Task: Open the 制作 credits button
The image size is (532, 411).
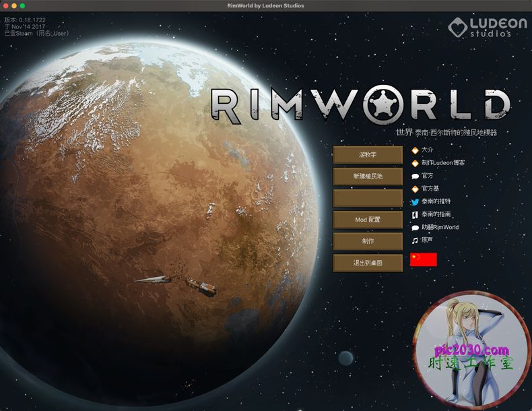Action: pos(368,241)
